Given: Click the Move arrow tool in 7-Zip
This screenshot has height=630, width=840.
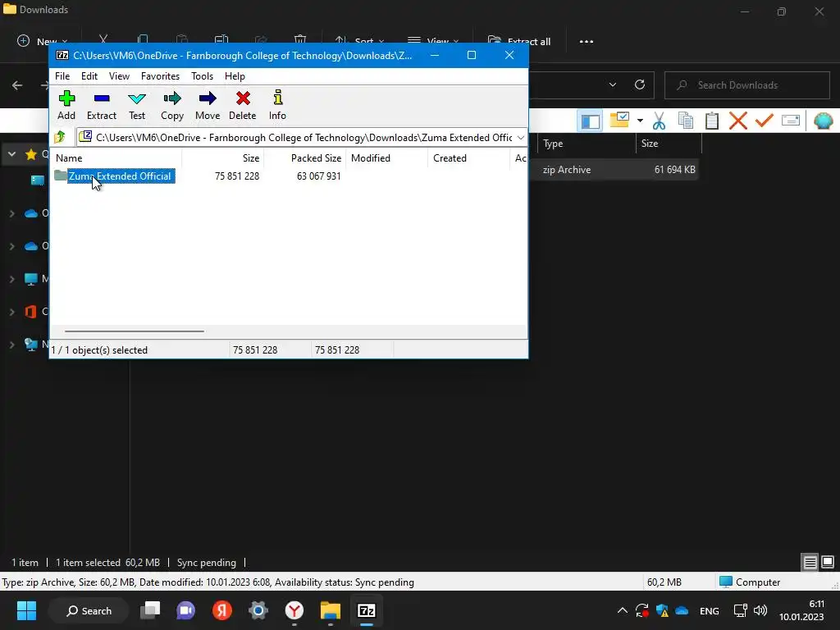Looking at the screenshot, I should click(x=208, y=105).
